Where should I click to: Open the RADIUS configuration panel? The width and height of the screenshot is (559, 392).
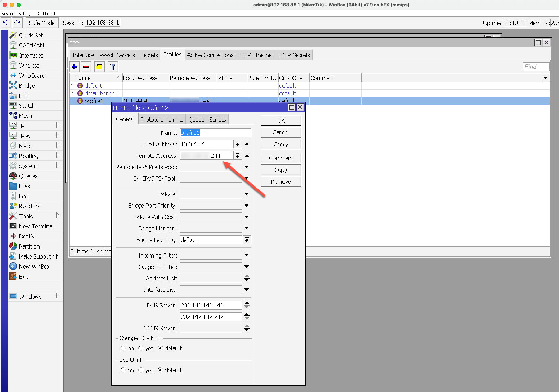[29, 206]
